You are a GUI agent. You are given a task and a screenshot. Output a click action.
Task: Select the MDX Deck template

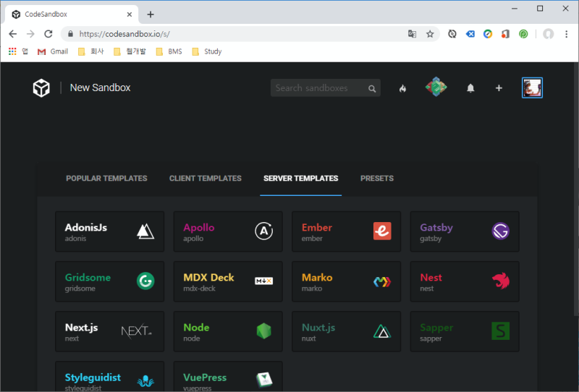228,281
